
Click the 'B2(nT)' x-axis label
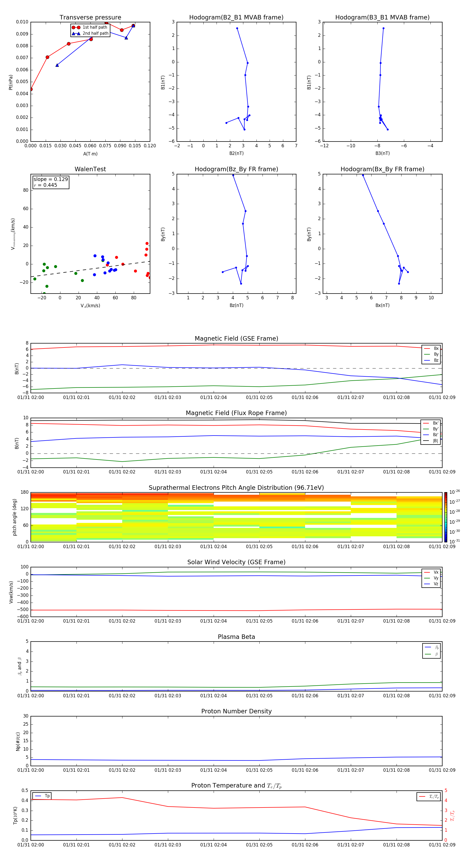pos(236,153)
